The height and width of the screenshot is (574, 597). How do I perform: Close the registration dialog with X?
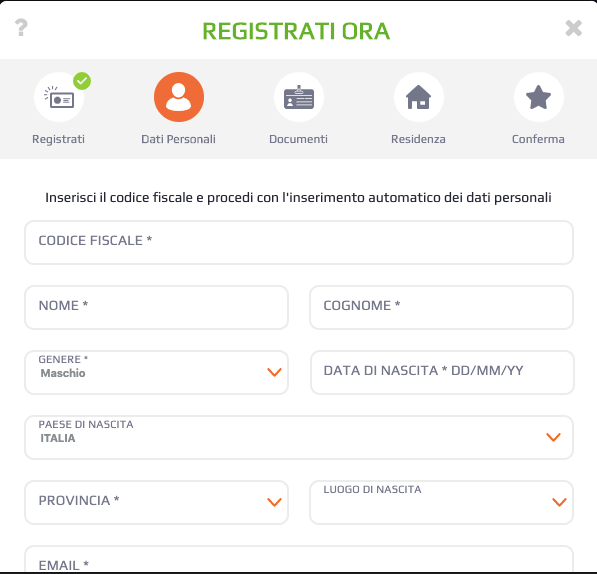coord(573,28)
